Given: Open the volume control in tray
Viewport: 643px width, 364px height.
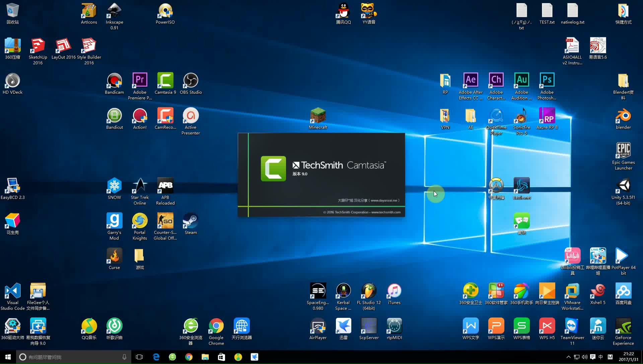Looking at the screenshot, I should [584, 357].
